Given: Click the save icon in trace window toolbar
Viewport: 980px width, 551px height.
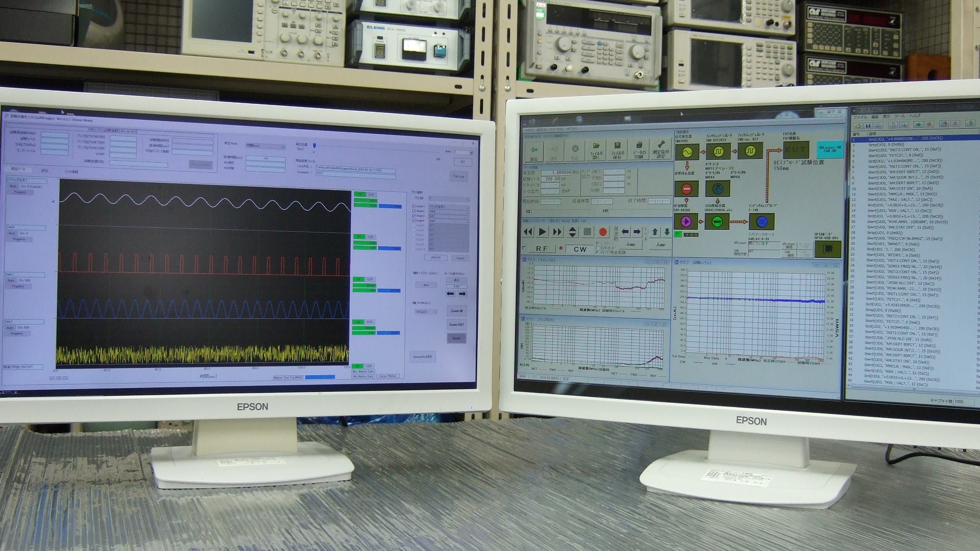Looking at the screenshot, I should (867, 125).
